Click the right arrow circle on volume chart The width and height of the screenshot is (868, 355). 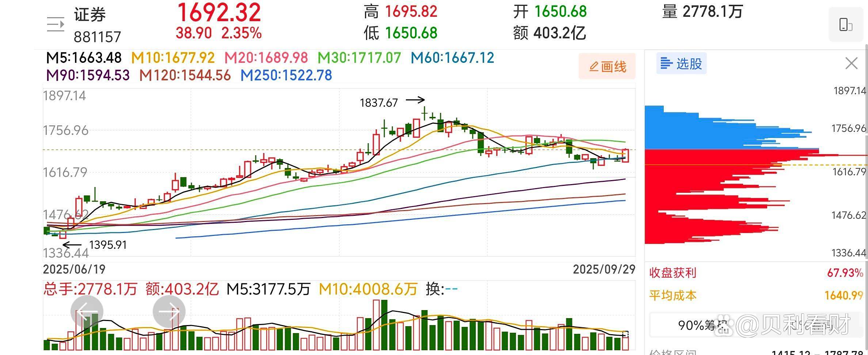pyautogui.click(x=169, y=312)
